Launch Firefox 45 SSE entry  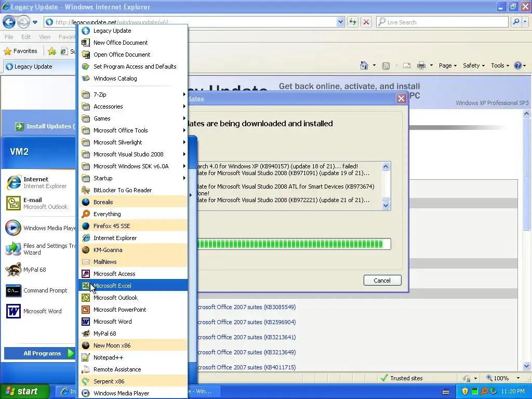click(133, 226)
